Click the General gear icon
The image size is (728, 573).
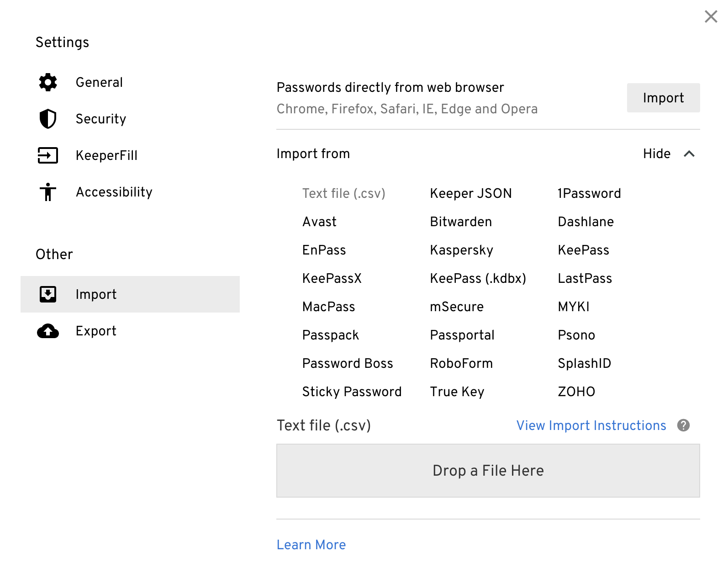click(x=48, y=82)
